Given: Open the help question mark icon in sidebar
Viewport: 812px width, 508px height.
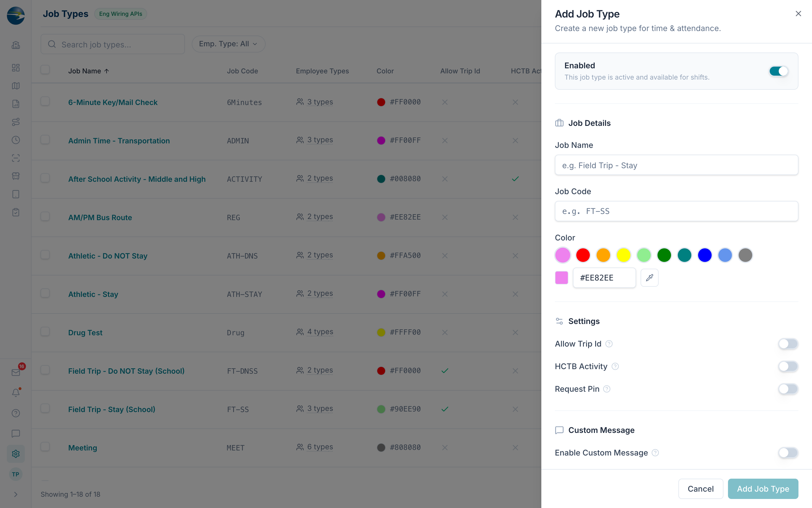Looking at the screenshot, I should click(x=16, y=413).
